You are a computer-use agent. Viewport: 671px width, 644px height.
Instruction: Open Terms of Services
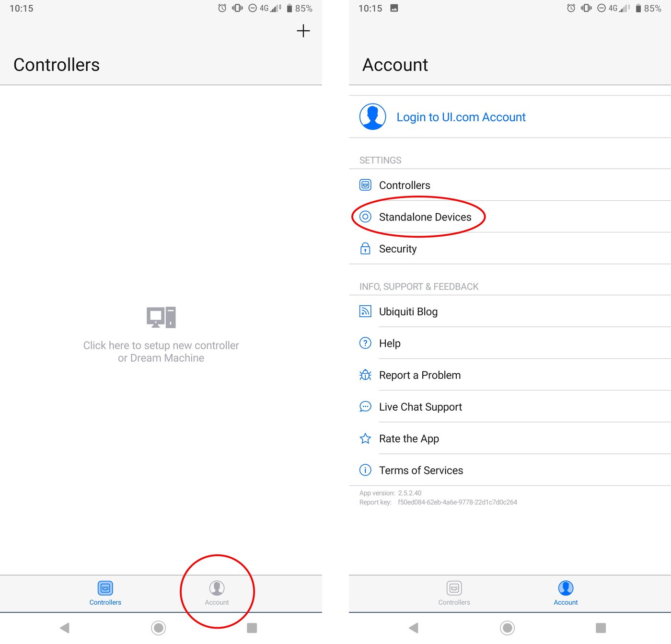pos(421,471)
